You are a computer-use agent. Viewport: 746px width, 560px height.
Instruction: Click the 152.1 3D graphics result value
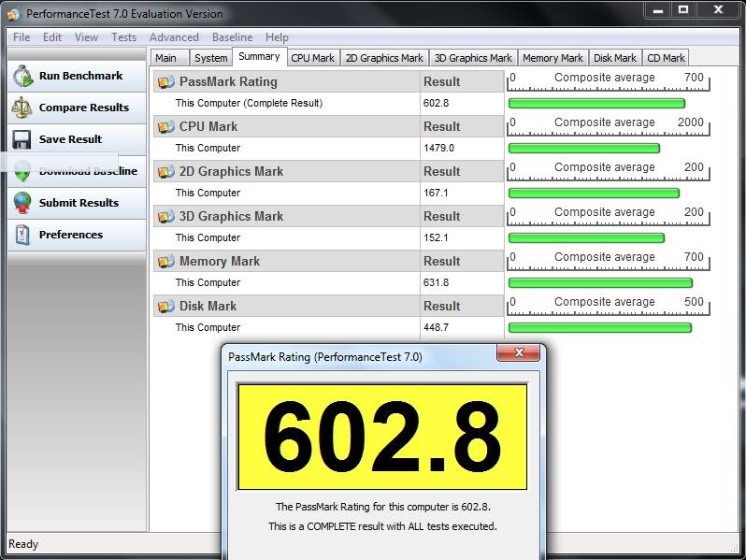coord(436,237)
